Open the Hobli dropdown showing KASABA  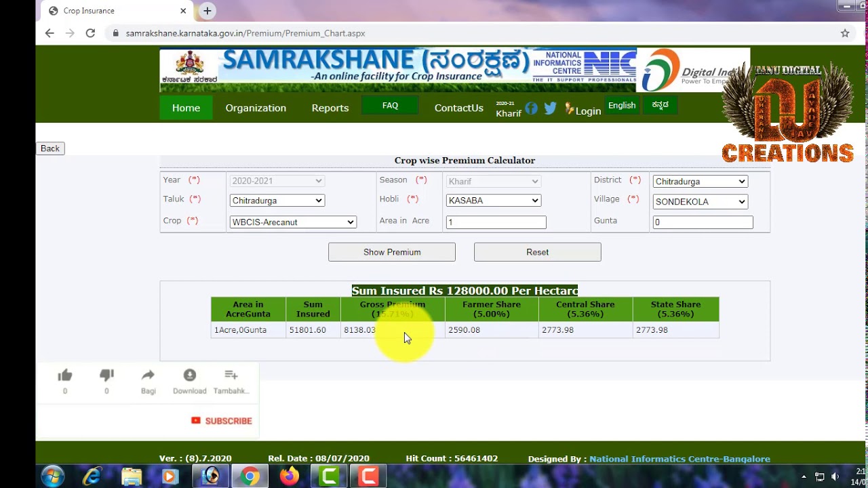pyautogui.click(x=494, y=201)
